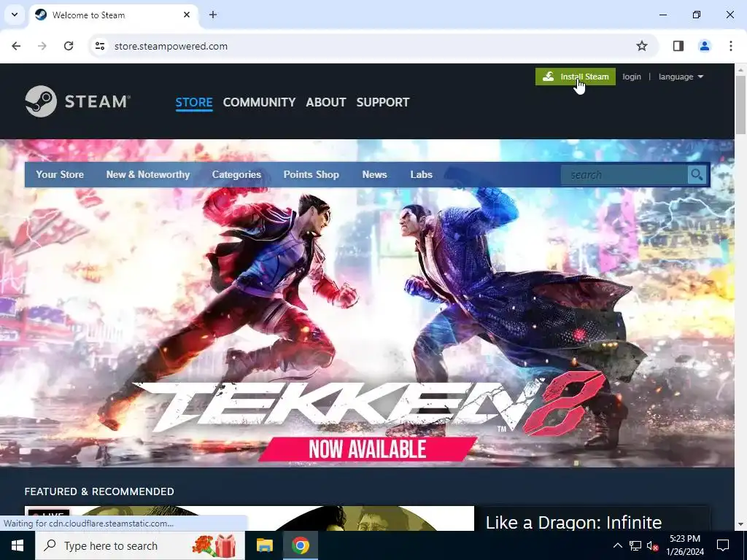Image resolution: width=747 pixels, height=560 pixels.
Task: Open the Categories tab
Action: coord(236,175)
